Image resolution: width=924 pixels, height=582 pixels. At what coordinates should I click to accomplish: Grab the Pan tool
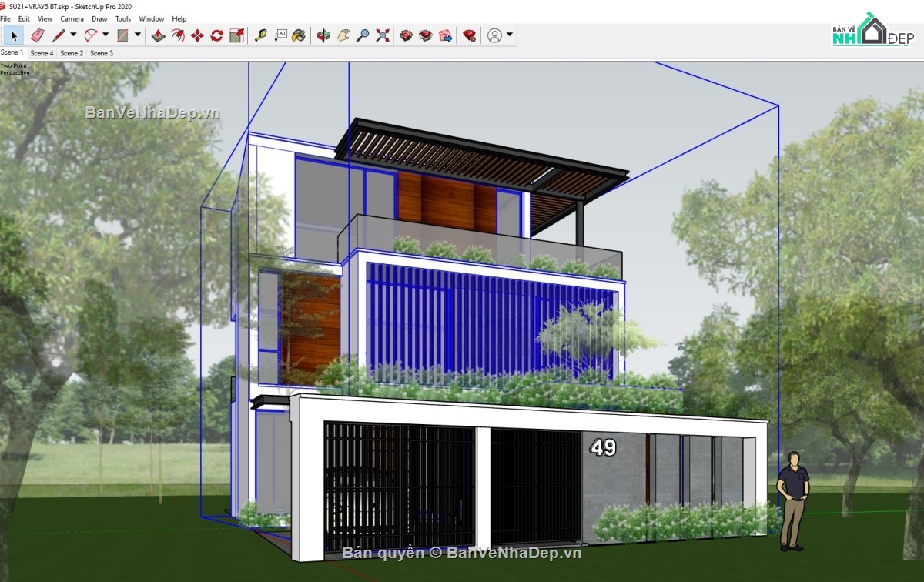(342, 35)
